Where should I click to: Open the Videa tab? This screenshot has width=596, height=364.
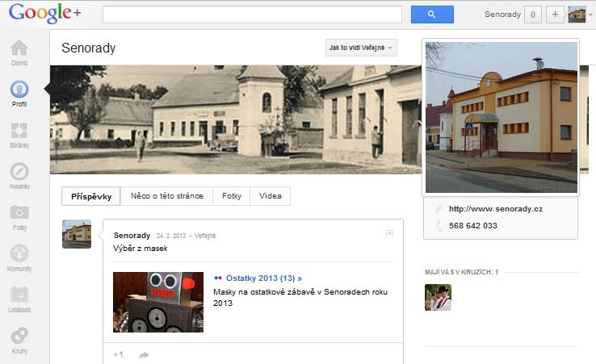pyautogui.click(x=270, y=196)
